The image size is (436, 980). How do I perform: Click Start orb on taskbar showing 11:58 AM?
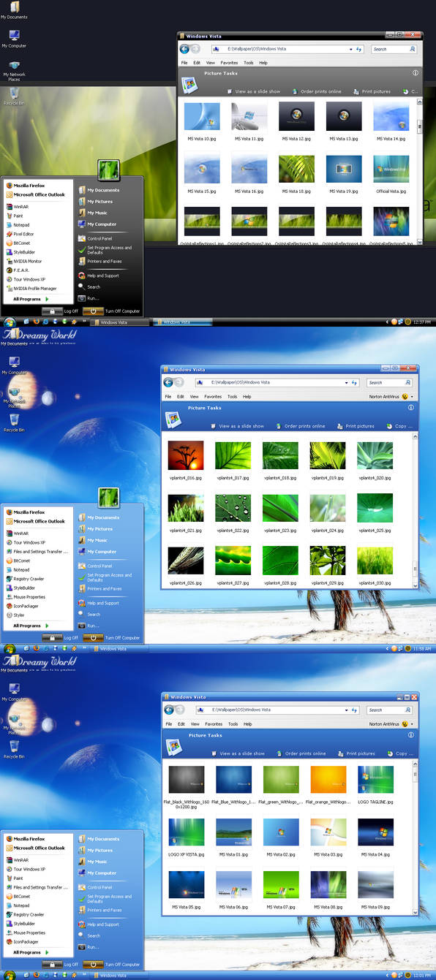10,649
